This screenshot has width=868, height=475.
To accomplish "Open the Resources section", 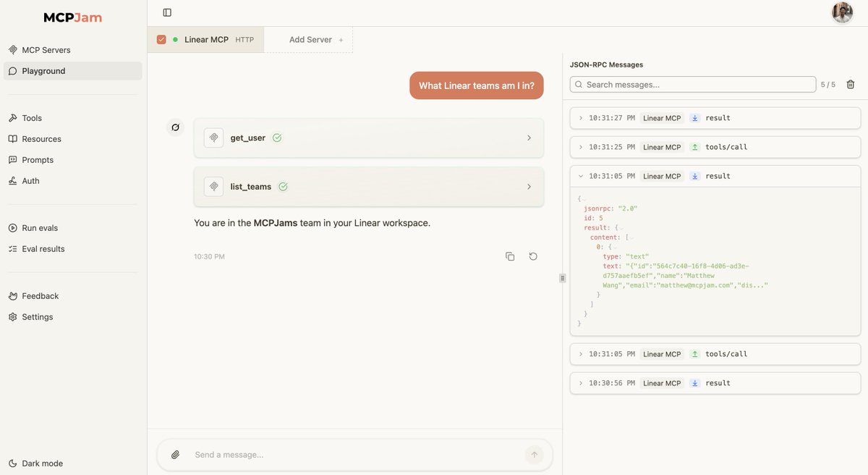I will click(x=73, y=139).
